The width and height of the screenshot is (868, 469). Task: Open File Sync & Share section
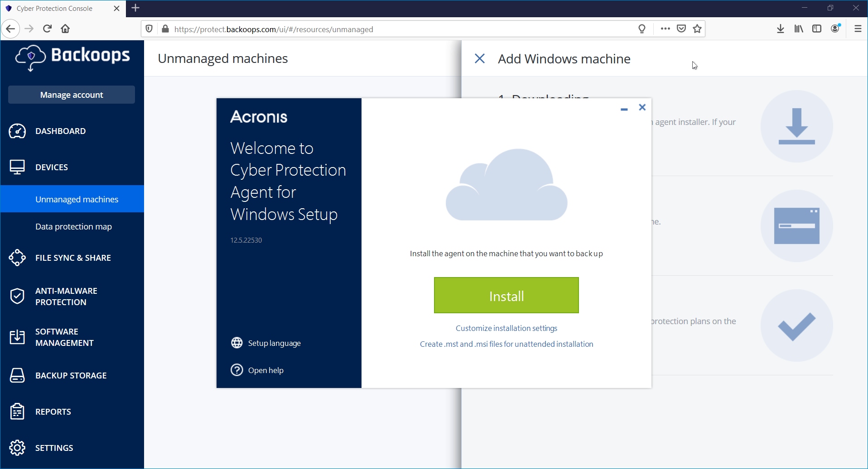pyautogui.click(x=72, y=258)
